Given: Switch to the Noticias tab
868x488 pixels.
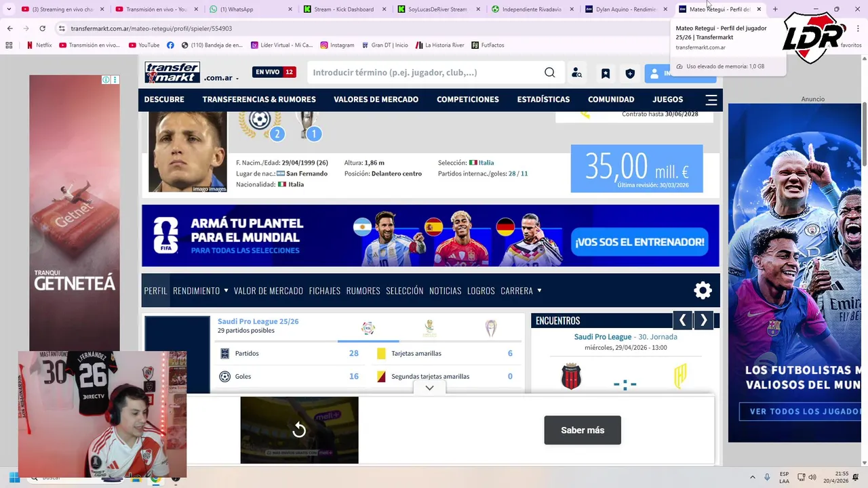Looking at the screenshot, I should point(446,291).
